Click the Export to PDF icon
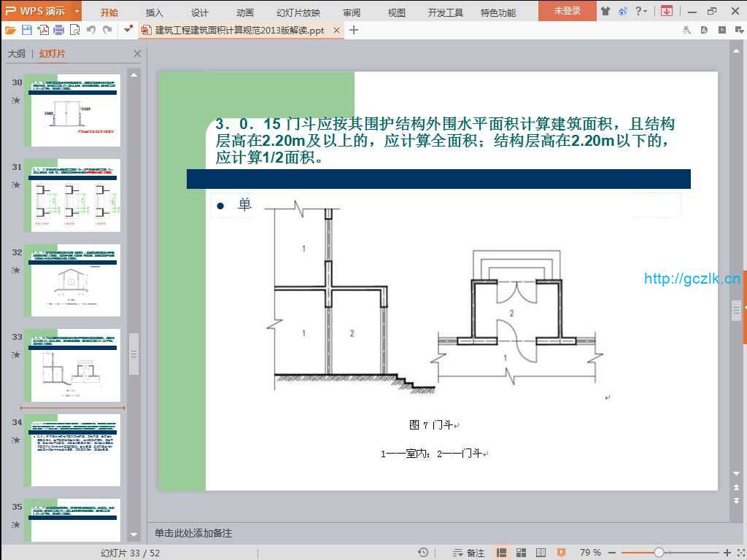 [x=43, y=30]
